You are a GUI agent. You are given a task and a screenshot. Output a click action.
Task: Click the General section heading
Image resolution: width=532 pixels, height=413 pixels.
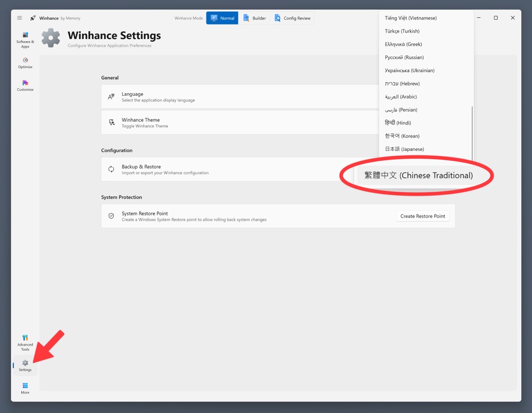tap(110, 78)
